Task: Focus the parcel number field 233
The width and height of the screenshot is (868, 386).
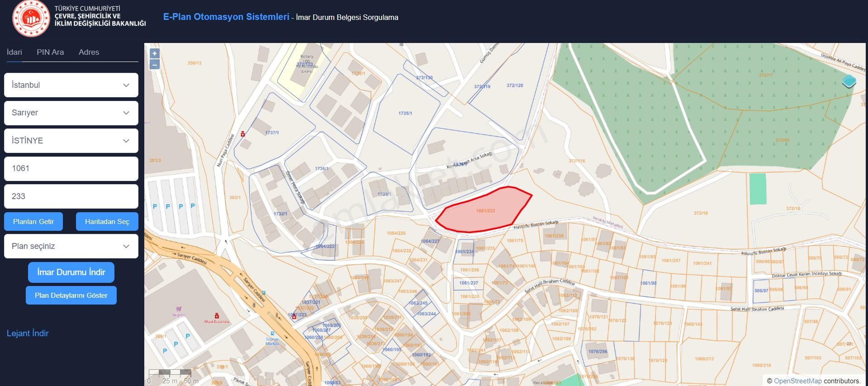Action: (x=71, y=196)
